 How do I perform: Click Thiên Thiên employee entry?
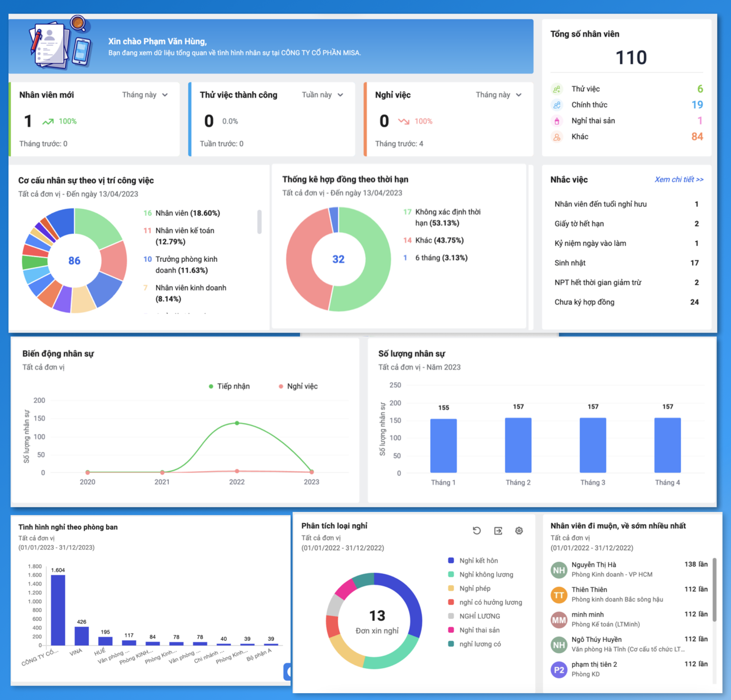[x=629, y=594]
